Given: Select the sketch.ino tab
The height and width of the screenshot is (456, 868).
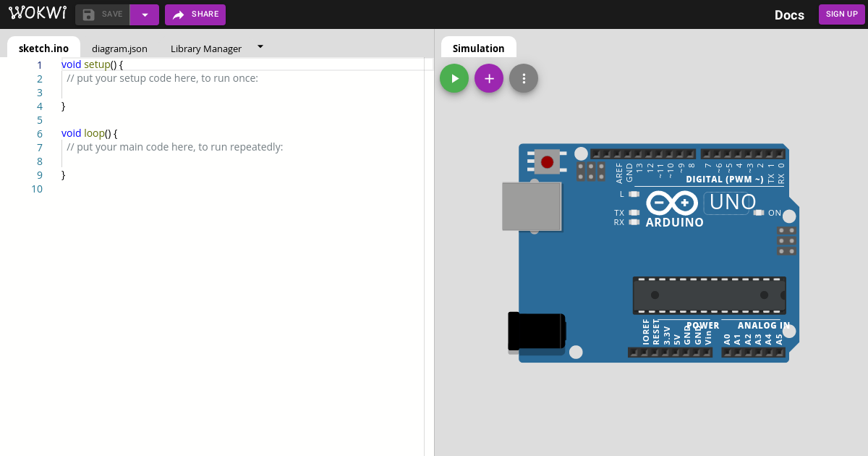Looking at the screenshot, I should 43,48.
